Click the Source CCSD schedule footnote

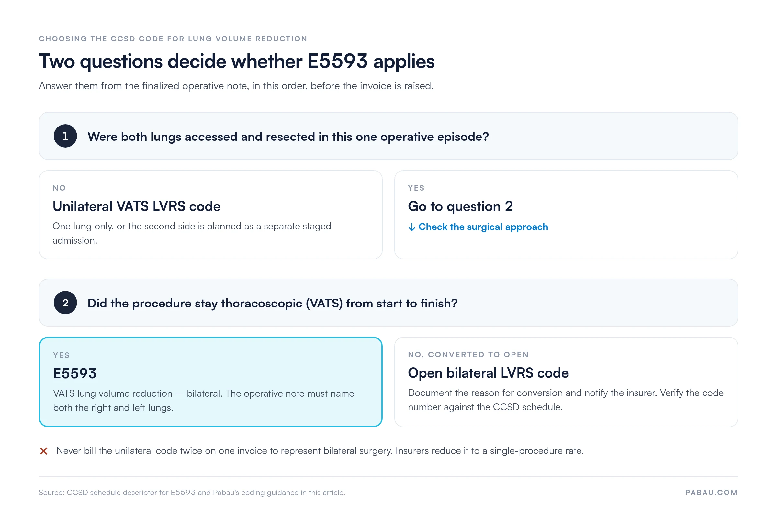tap(192, 493)
